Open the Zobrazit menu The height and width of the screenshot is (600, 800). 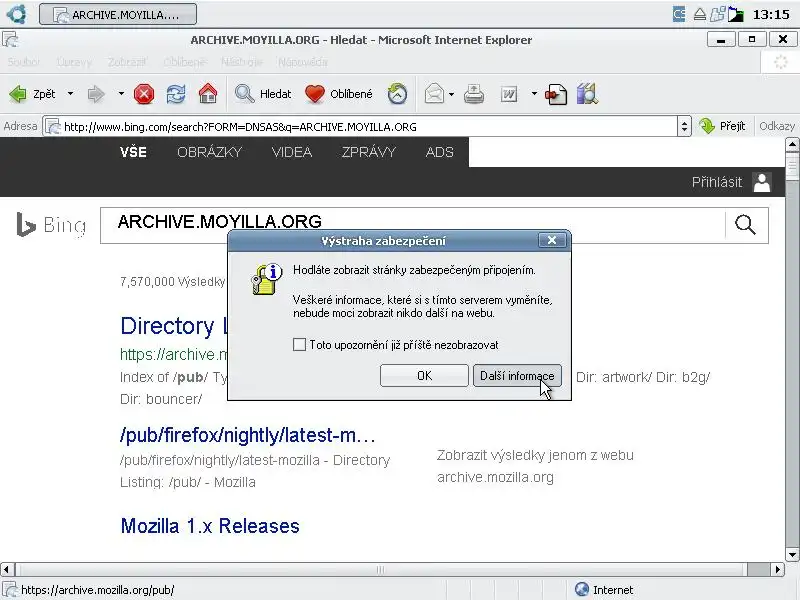(x=127, y=62)
